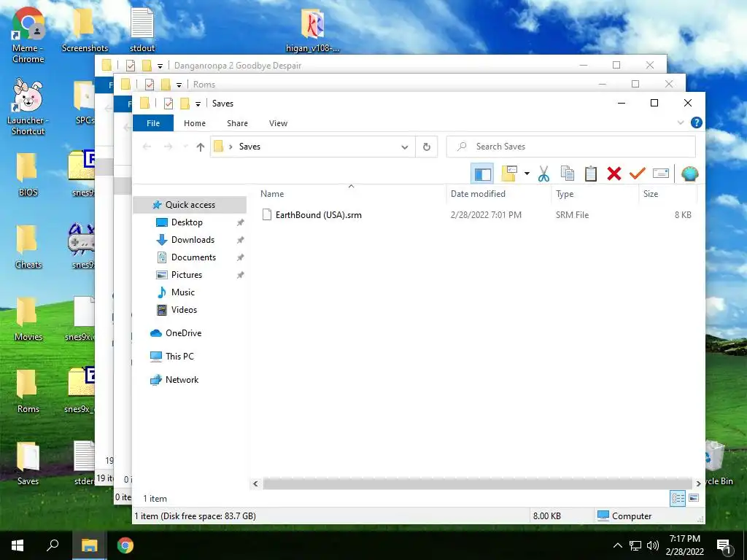
Task: Open Customize Quick Access dropdown in Danganronpa window
Action: click(x=160, y=66)
